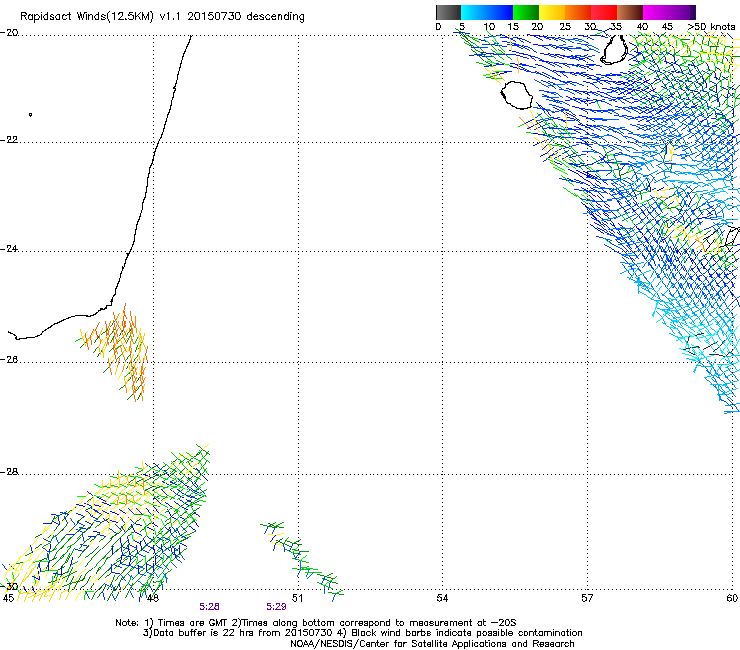
Task: Click the green 15-20 knots legend segment
Action: click(526, 12)
